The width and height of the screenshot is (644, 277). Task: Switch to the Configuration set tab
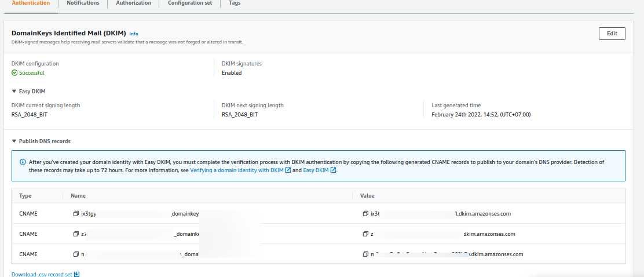click(190, 3)
